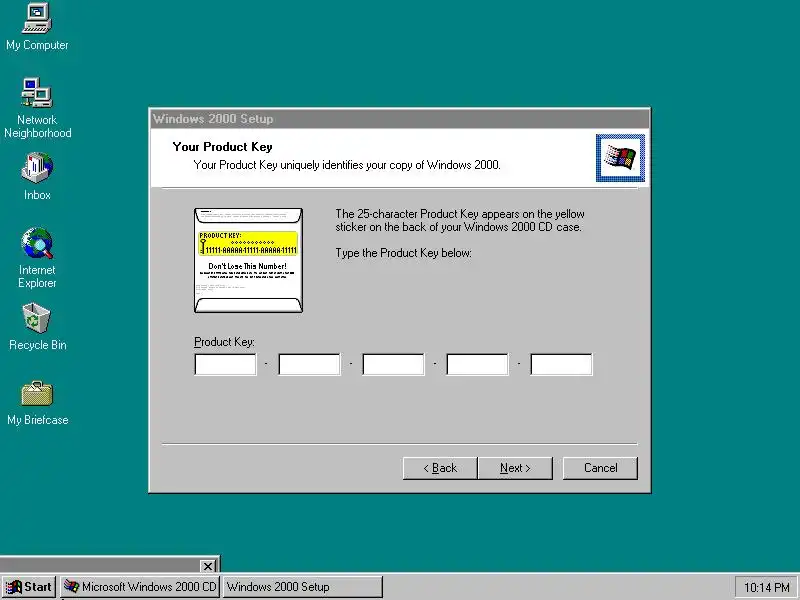The width and height of the screenshot is (800, 600).
Task: Open the Start menu
Action: pyautogui.click(x=29, y=587)
